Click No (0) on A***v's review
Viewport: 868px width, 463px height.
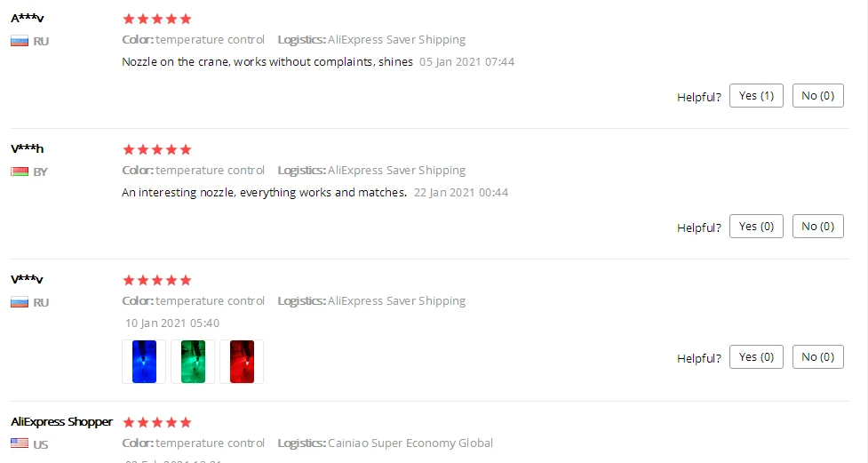pos(817,96)
